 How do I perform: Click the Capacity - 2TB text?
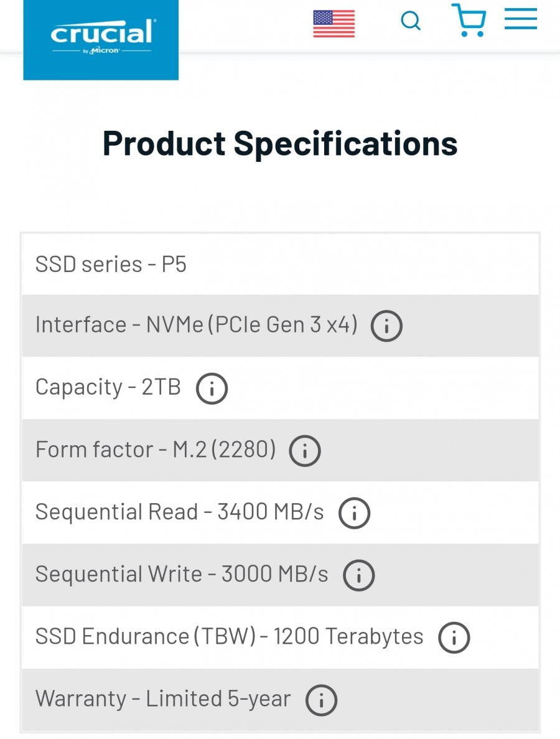[108, 387]
